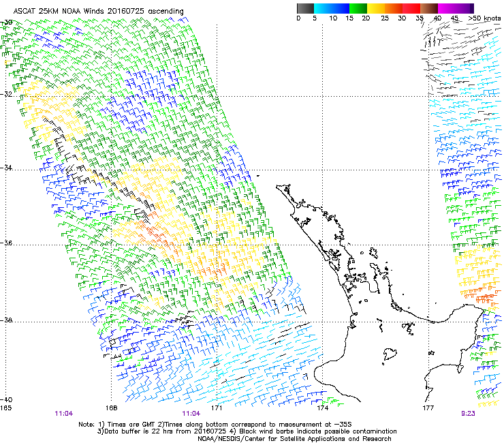Click the '168' longitude axis label
The image size is (504, 443).
(x=111, y=408)
